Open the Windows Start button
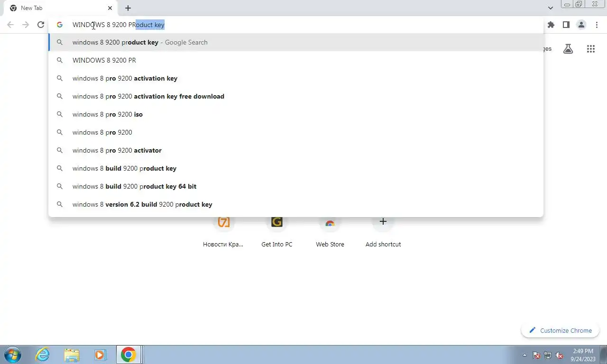The height and width of the screenshot is (364, 607). coord(12,355)
